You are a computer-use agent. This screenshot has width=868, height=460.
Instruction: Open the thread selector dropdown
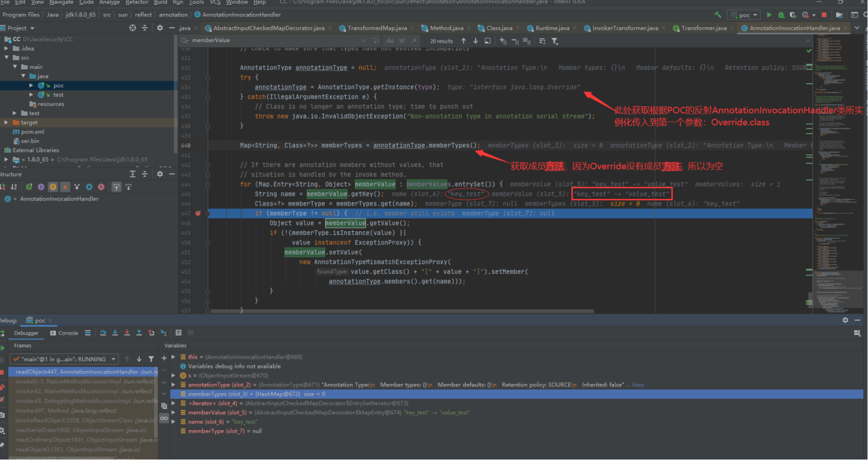tap(65, 359)
